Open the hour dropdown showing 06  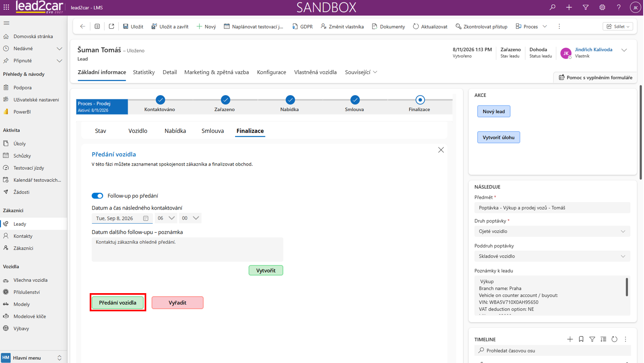click(x=166, y=218)
